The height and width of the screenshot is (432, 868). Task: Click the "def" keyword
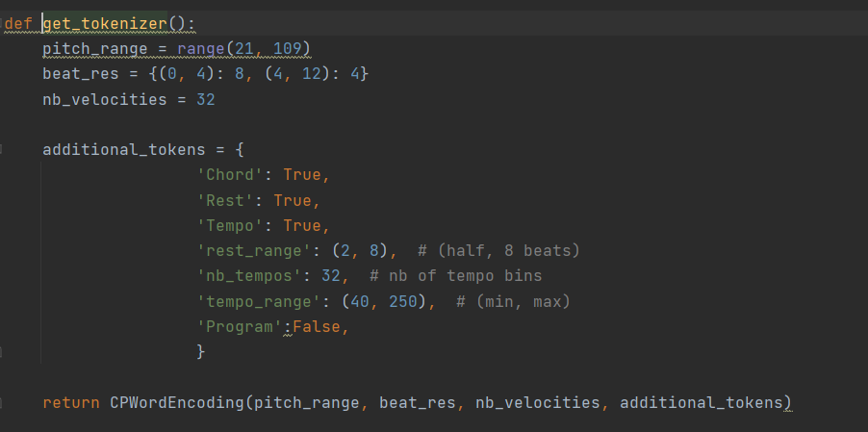(x=18, y=24)
